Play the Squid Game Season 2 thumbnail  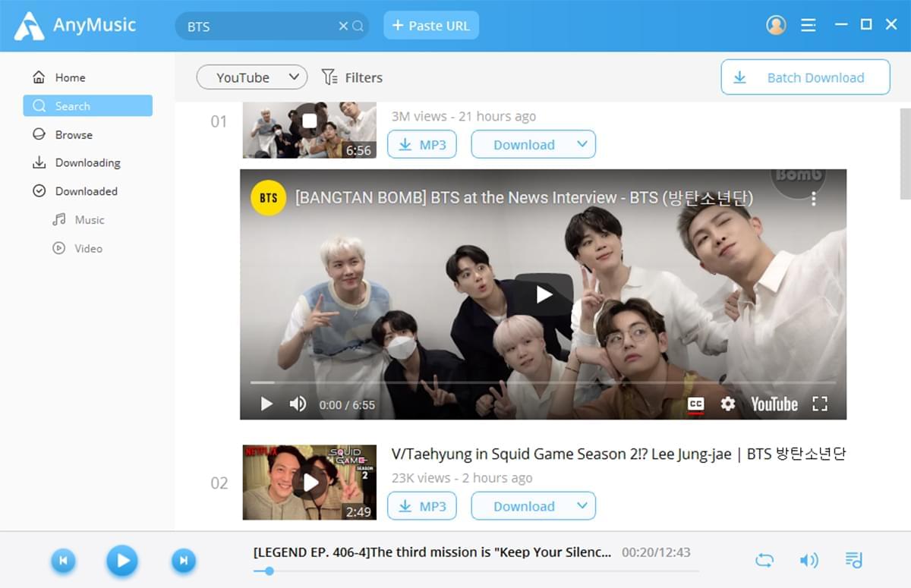click(x=310, y=483)
